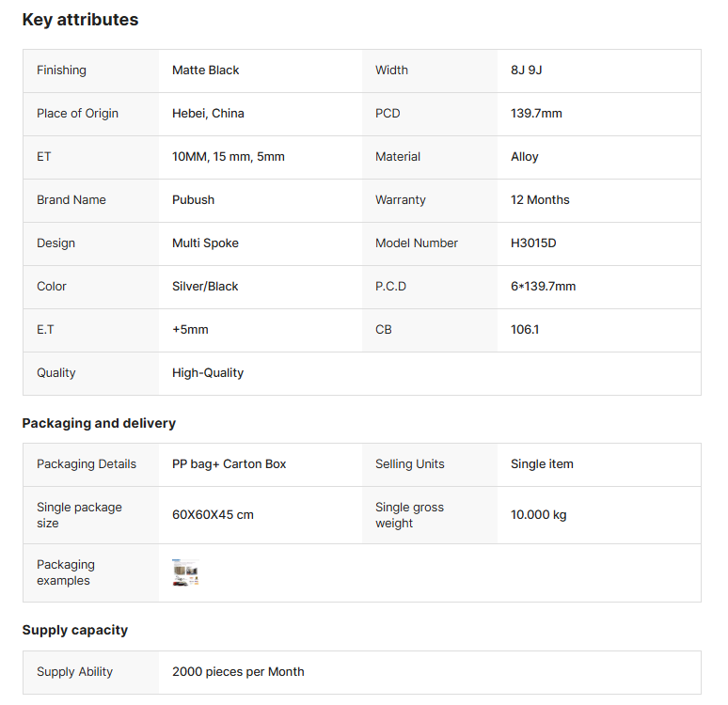This screenshot has width=728, height=705.
Task: Click the H3015D model number
Action: (x=533, y=243)
